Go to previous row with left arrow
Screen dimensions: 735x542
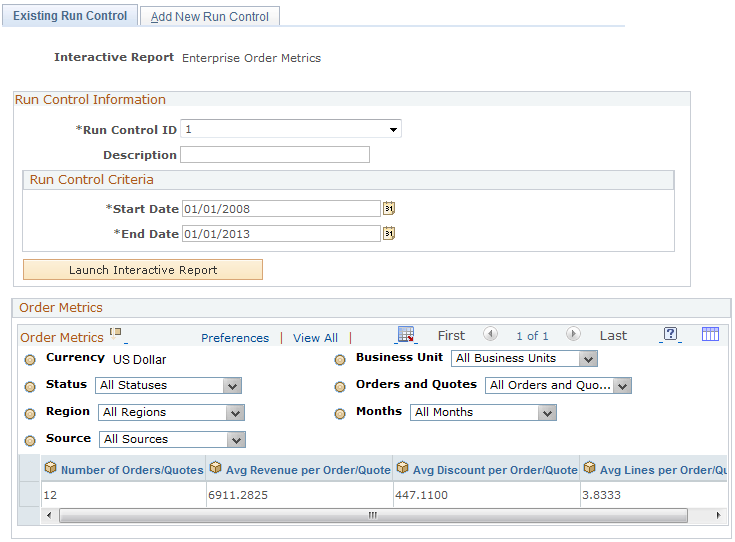tap(490, 334)
